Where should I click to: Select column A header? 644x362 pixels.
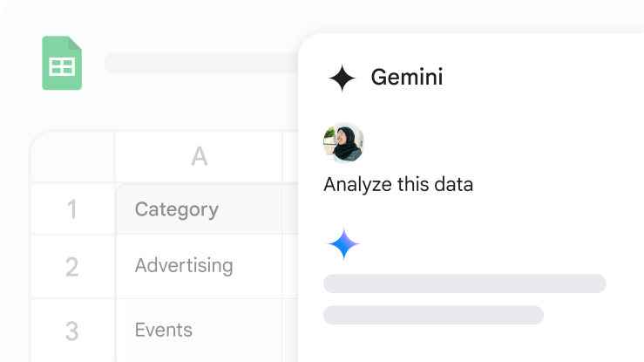click(199, 157)
